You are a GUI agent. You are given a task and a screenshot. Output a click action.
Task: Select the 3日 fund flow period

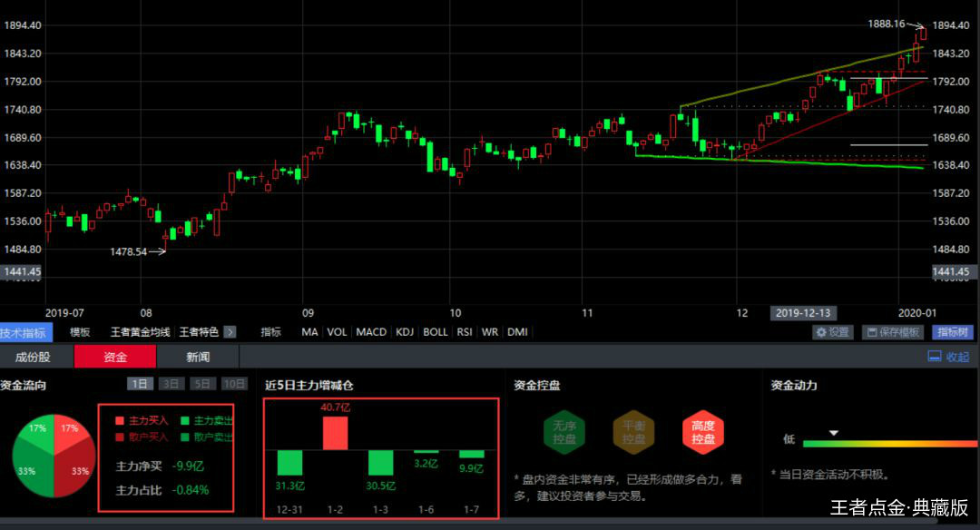click(171, 384)
